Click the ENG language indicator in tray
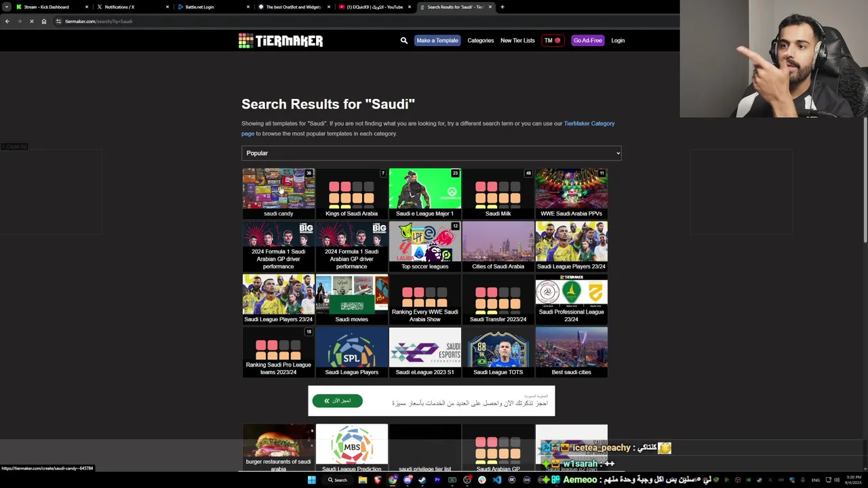 pos(816,481)
